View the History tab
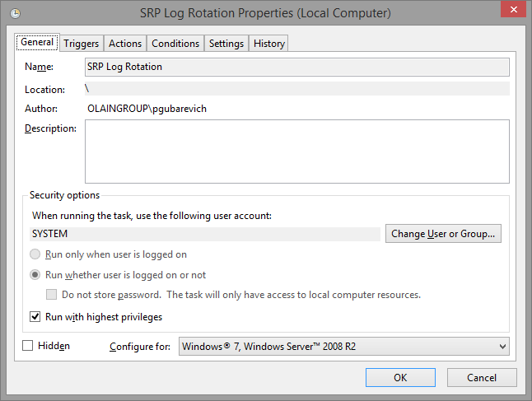This screenshot has height=401, width=532. pyautogui.click(x=269, y=44)
